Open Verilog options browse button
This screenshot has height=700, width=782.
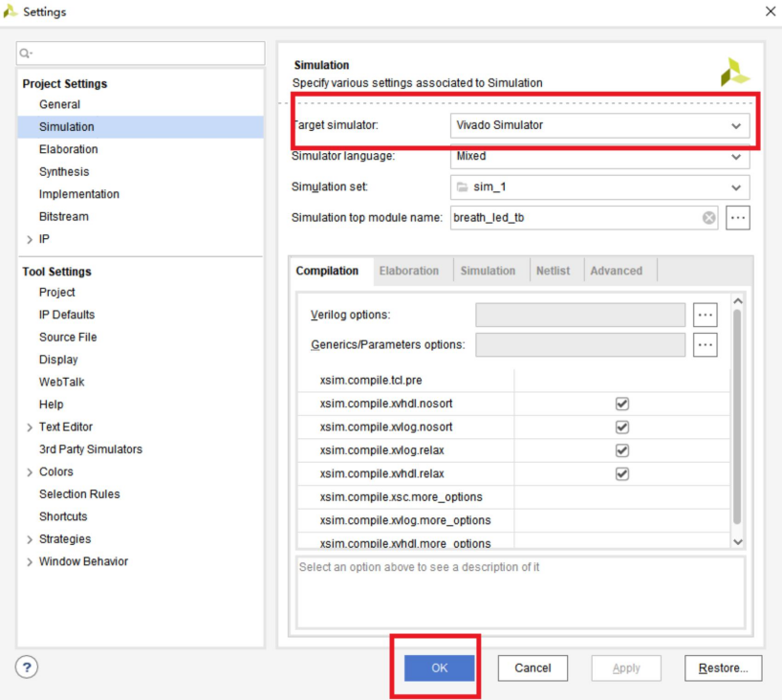pos(705,315)
